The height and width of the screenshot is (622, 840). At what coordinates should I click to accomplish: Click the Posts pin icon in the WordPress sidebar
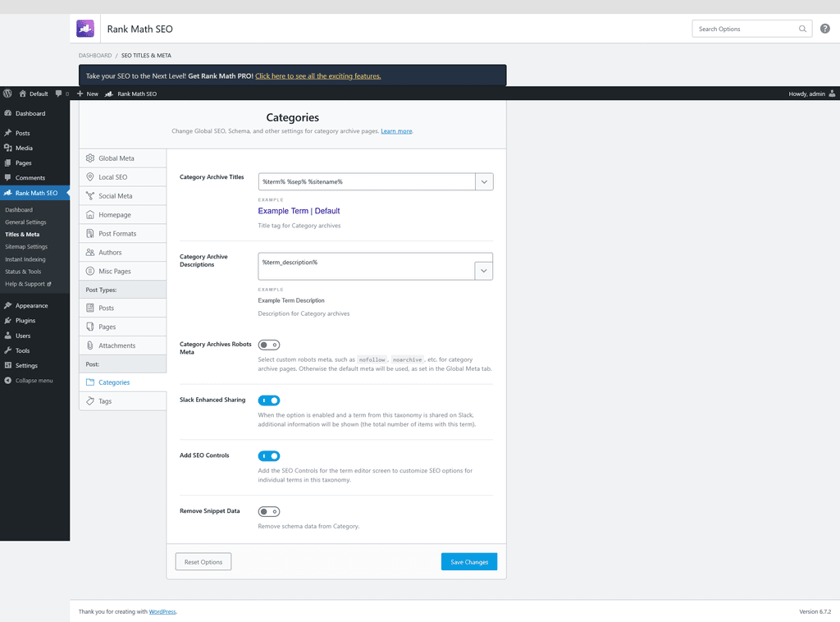[7, 132]
